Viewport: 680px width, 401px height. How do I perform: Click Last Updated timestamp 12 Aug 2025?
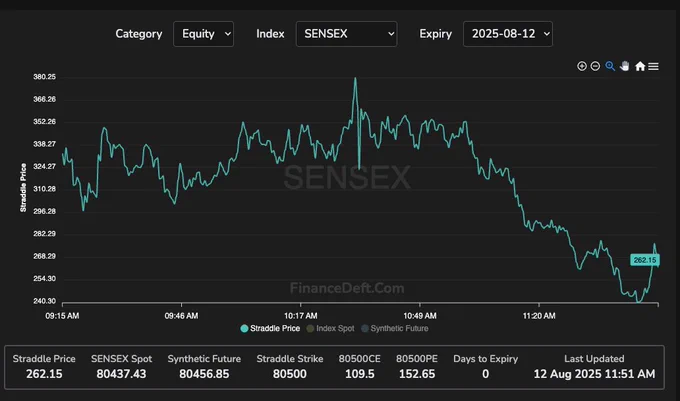click(x=595, y=374)
